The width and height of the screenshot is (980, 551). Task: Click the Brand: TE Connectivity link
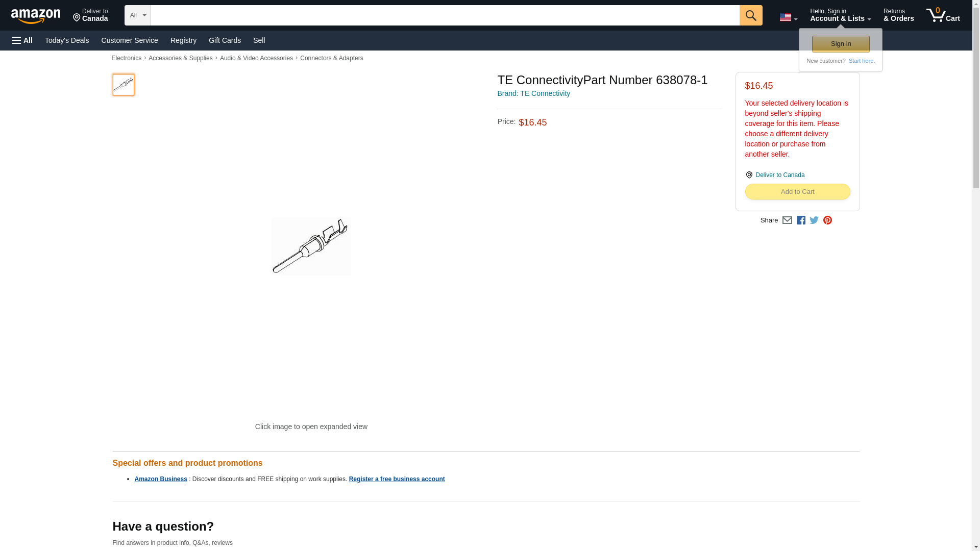click(533, 93)
